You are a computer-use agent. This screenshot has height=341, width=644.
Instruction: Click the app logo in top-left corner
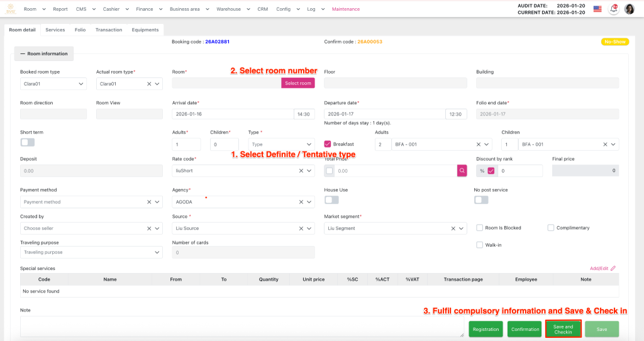[10, 9]
